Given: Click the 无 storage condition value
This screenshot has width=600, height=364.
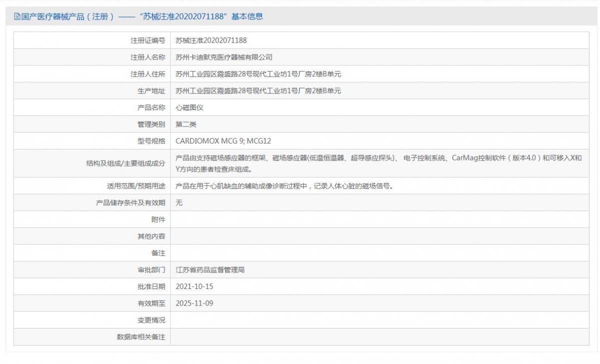Looking at the screenshot, I should click(x=179, y=203).
